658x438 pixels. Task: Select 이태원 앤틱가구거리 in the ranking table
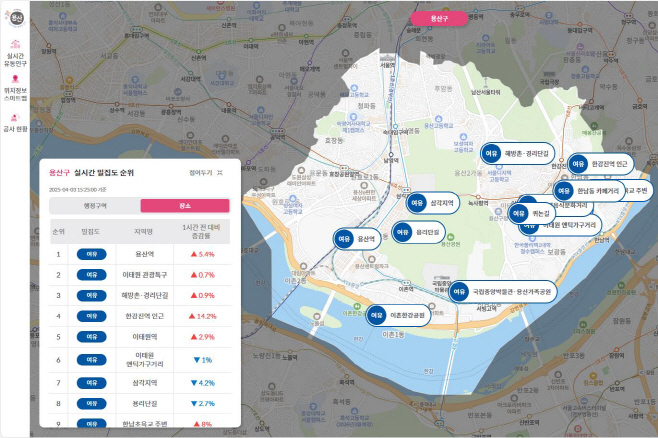tap(144, 360)
